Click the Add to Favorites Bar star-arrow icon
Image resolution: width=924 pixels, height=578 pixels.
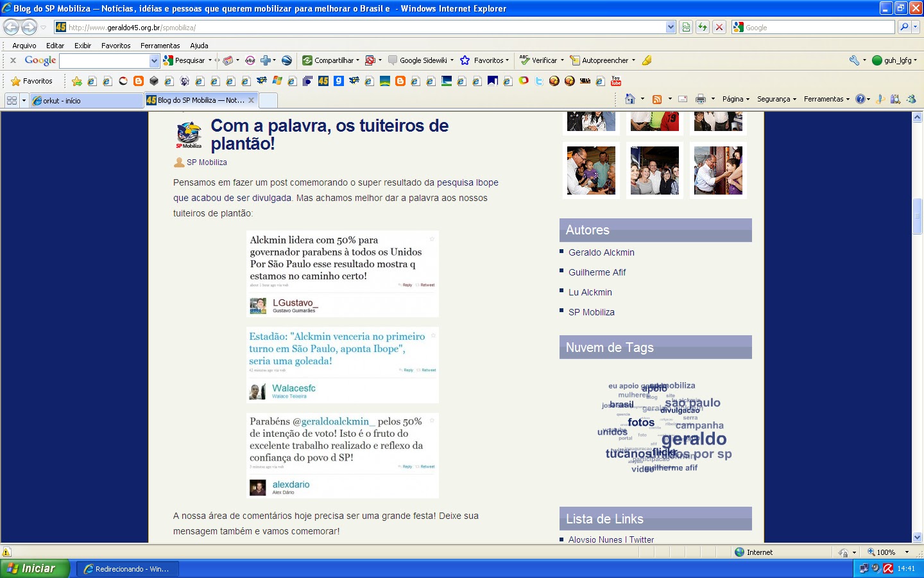coord(77,81)
